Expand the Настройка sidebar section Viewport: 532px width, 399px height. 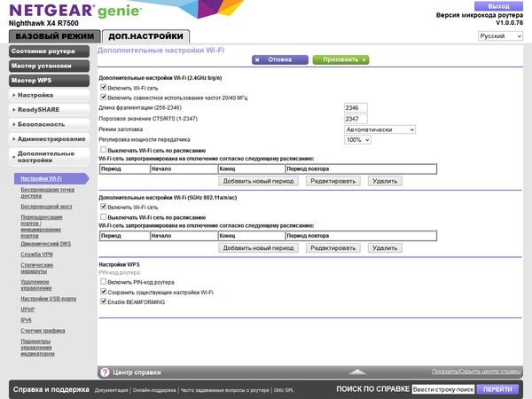[x=49, y=96]
